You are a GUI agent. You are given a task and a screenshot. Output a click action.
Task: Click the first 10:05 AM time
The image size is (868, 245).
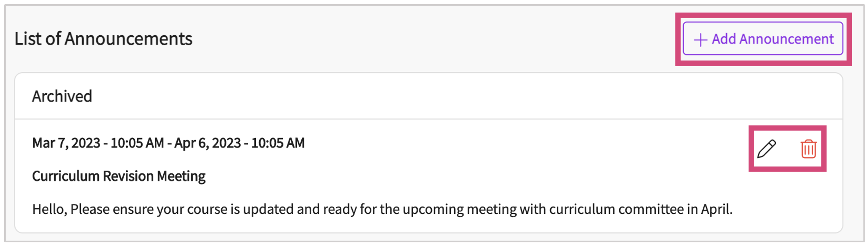point(137,143)
